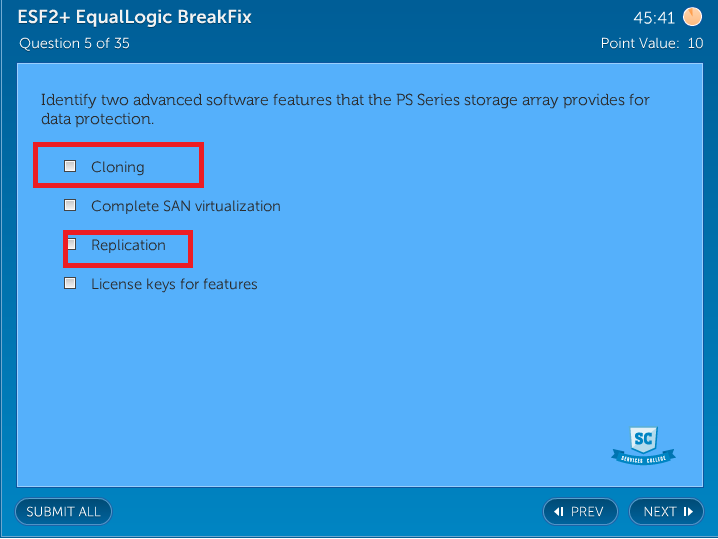Click the left arrow icon beside PREV
The height and width of the screenshot is (539, 718).
[559, 512]
